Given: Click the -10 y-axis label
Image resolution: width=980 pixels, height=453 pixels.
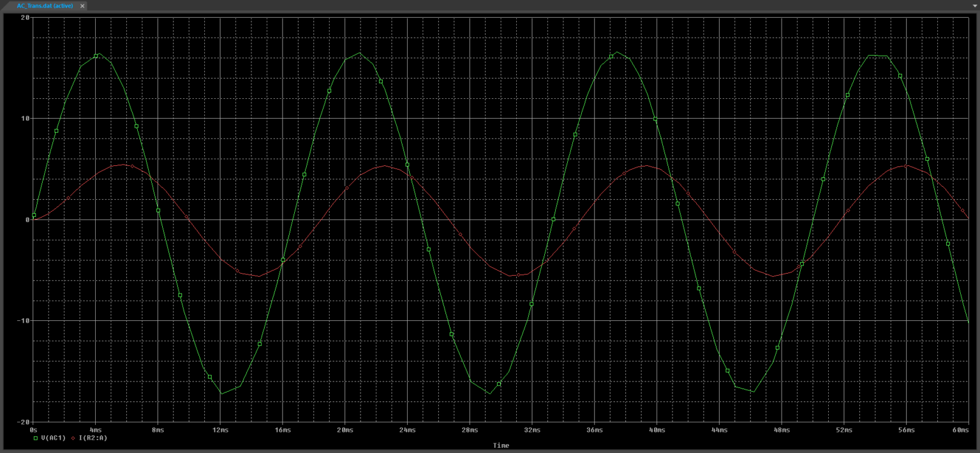Looking at the screenshot, I should [x=24, y=320].
